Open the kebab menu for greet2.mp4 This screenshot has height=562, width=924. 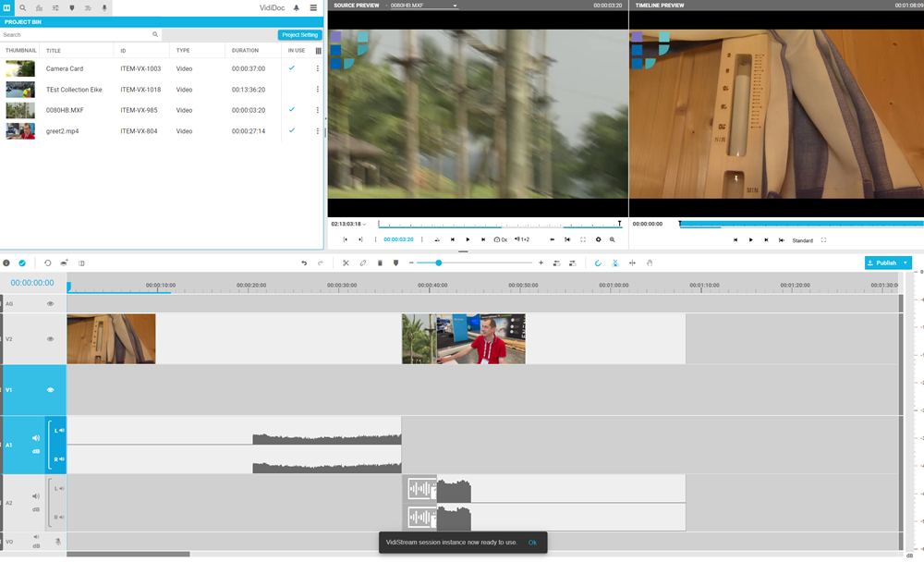pyautogui.click(x=318, y=130)
